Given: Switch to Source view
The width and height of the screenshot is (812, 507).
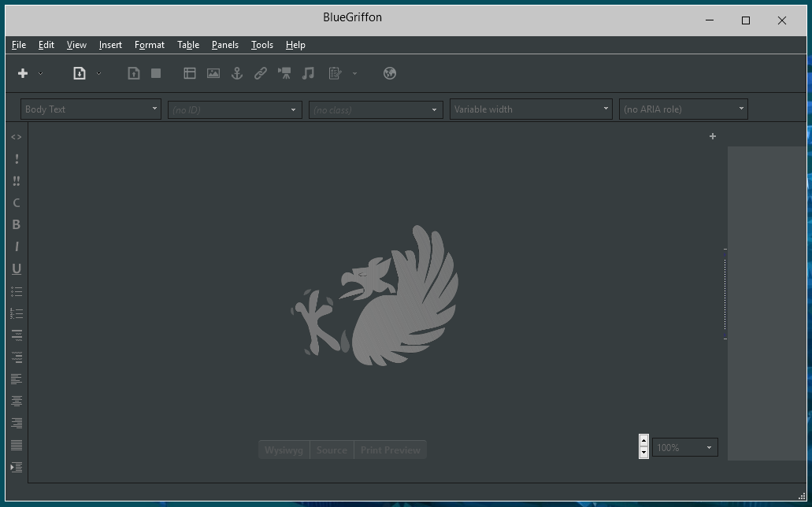Looking at the screenshot, I should point(332,450).
